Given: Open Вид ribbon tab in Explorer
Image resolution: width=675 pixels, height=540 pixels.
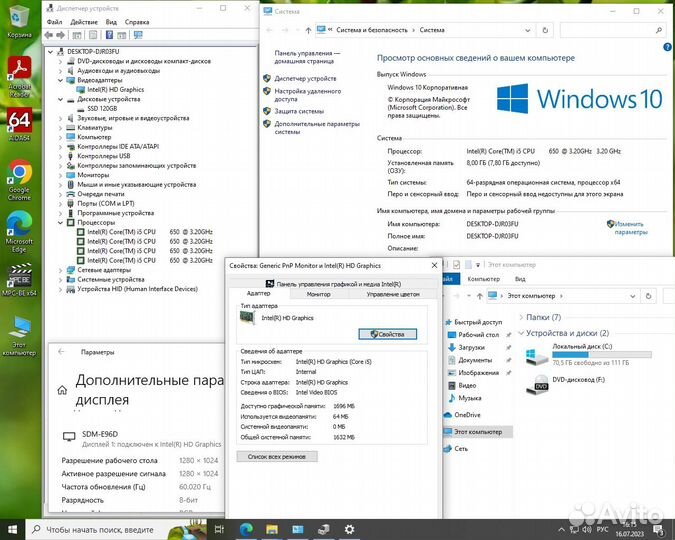Looking at the screenshot, I should tap(520, 279).
